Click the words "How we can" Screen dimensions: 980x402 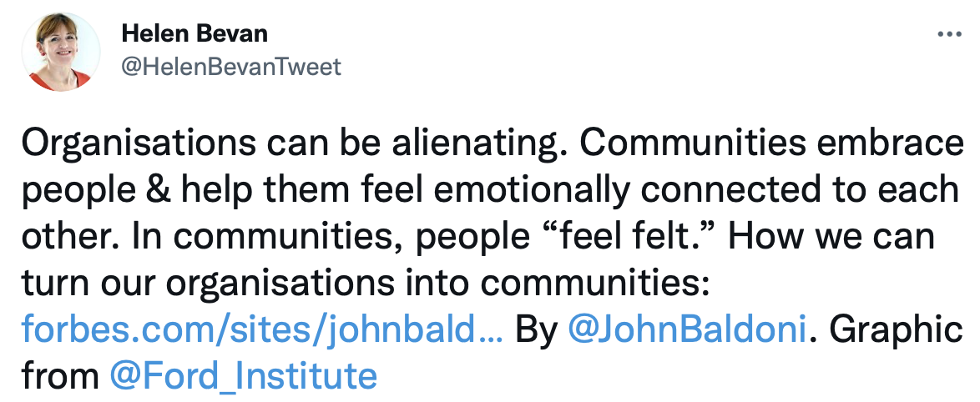pos(831,237)
